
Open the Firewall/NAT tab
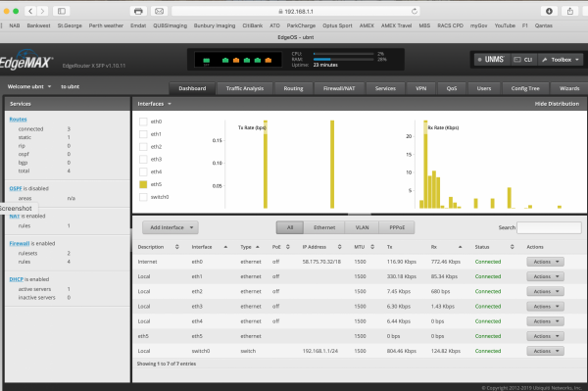pos(339,88)
